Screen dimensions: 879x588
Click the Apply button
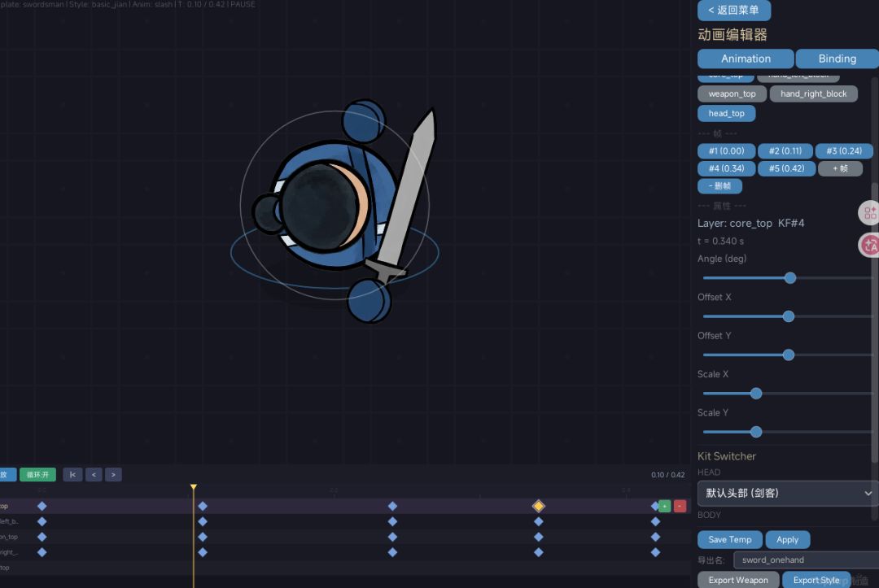(788, 540)
